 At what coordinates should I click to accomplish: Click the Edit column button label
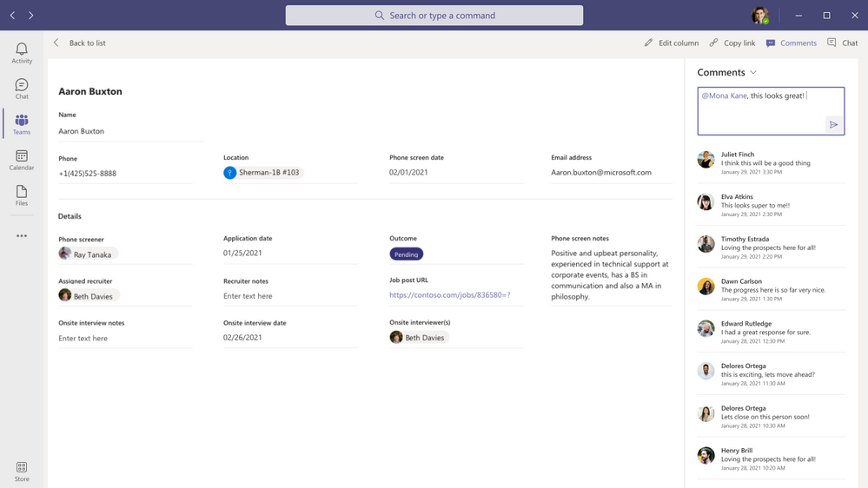[x=679, y=43]
